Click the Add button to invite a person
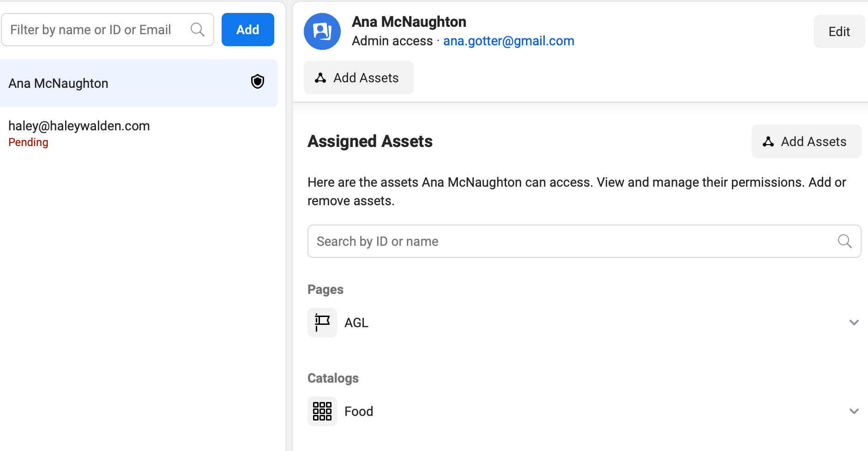Image resolution: width=868 pixels, height=451 pixels. (x=248, y=29)
